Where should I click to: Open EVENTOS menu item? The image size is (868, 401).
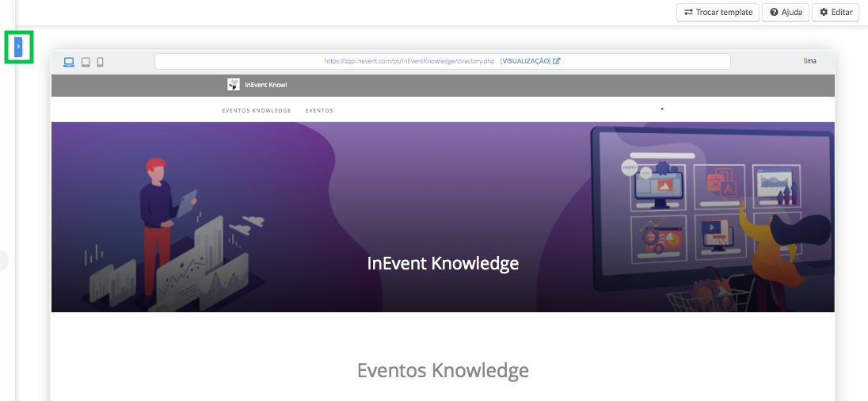(319, 111)
